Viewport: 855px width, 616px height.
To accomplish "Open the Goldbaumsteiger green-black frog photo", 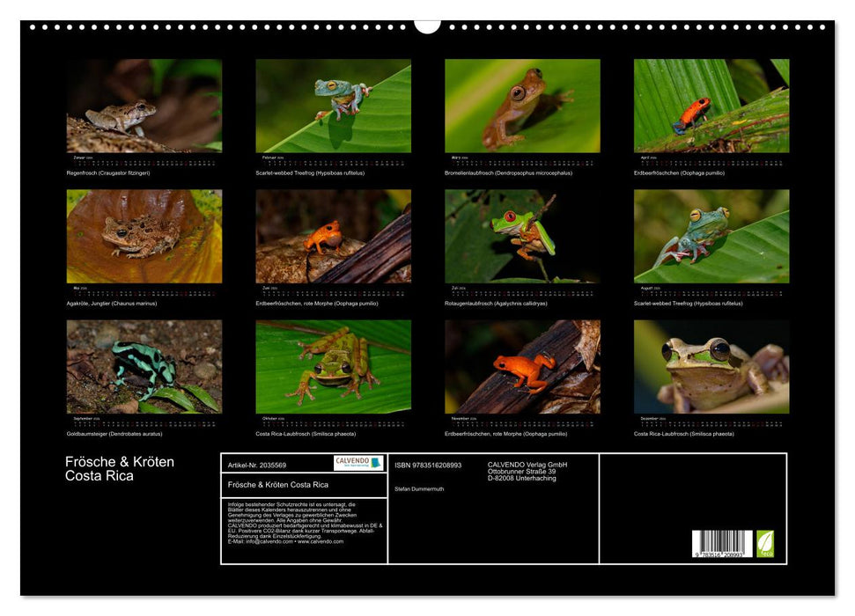I will 144,366.
